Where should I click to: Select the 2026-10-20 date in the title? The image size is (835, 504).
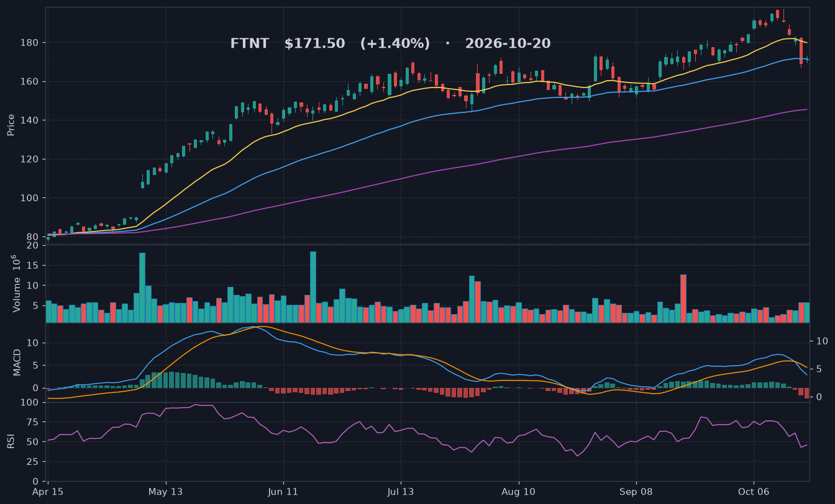coord(508,44)
